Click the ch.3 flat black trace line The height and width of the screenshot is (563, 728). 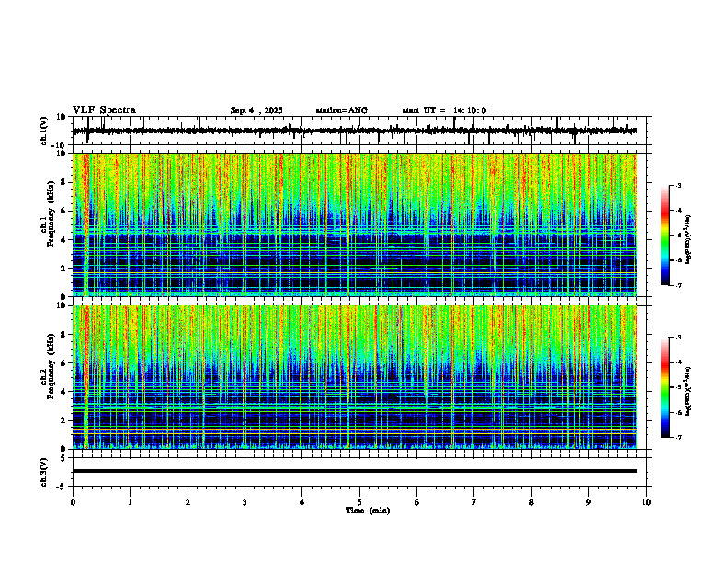tap(355, 471)
